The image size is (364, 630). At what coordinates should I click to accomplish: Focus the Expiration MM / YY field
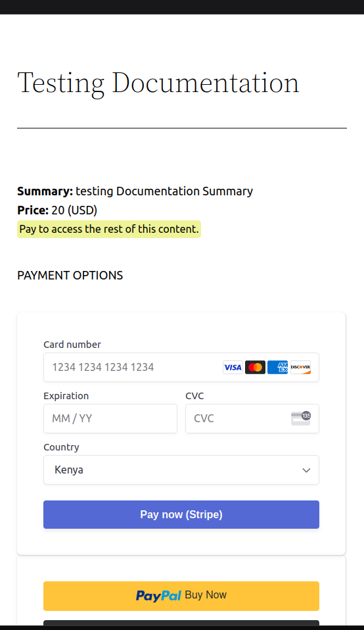pos(110,419)
